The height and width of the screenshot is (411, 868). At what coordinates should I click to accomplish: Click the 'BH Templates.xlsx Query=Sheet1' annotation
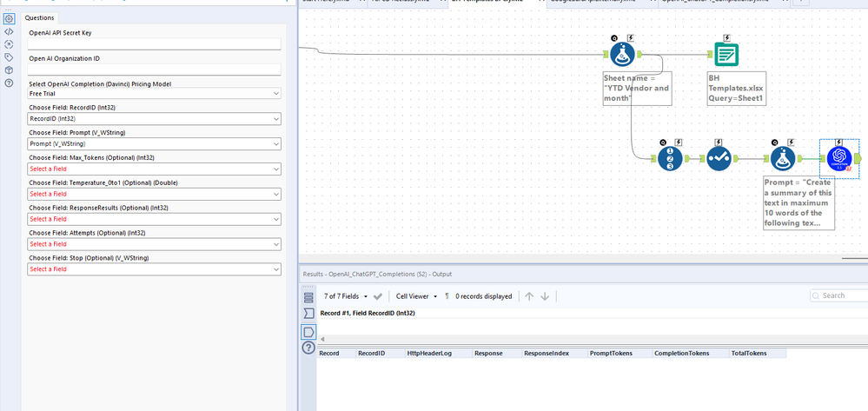click(736, 88)
